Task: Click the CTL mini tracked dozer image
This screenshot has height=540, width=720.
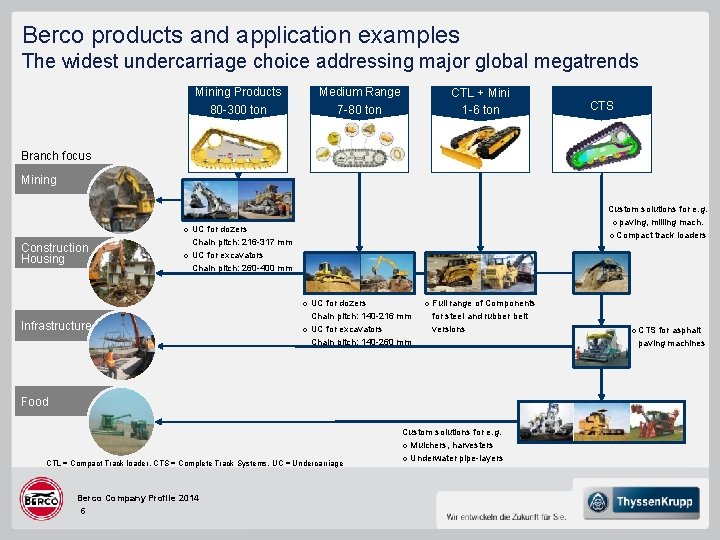Action: [480, 146]
